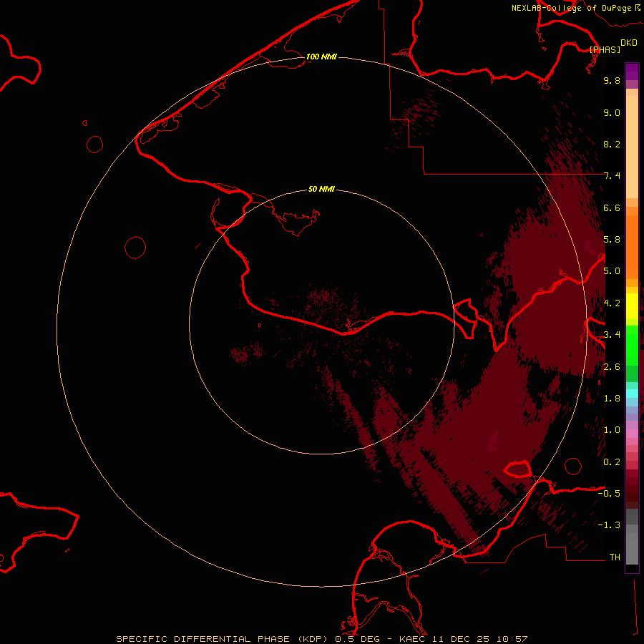644x644 pixels.
Task: Click the 9.8 value on the color scale
Action: [x=612, y=80]
